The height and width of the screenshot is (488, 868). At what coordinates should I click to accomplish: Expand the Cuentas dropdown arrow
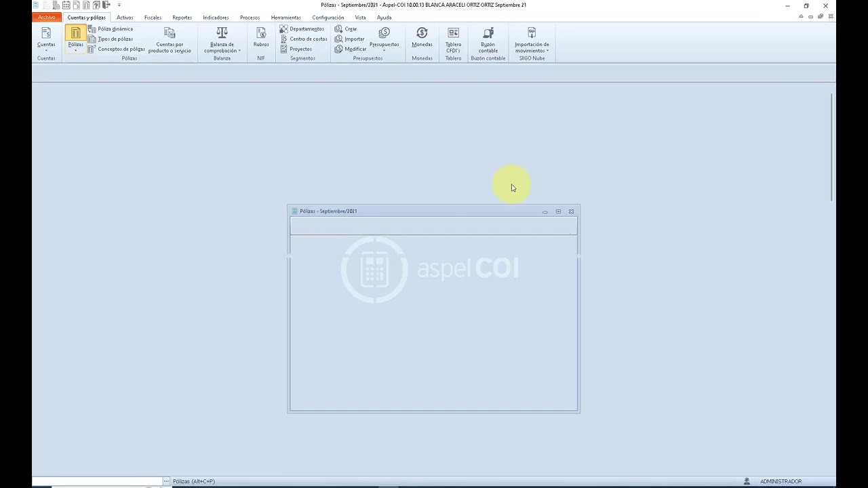point(46,51)
